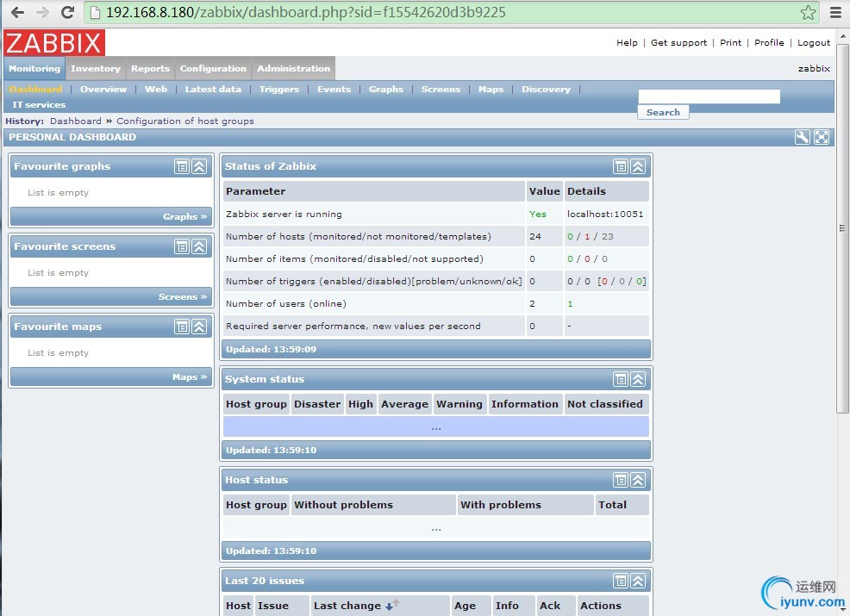Select Graphs submenu item

[386, 89]
